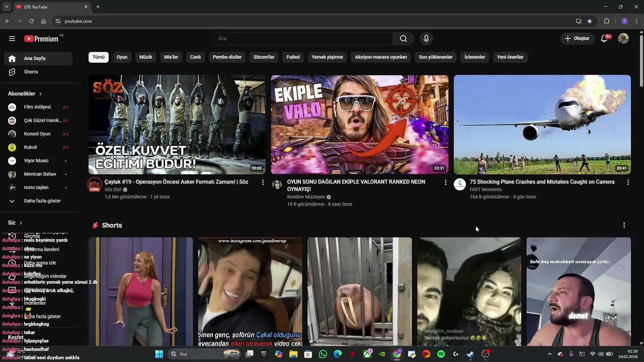Viewport: 644px width, 362px height.
Task: Bookmark page with the star icon
Action: coord(590,21)
